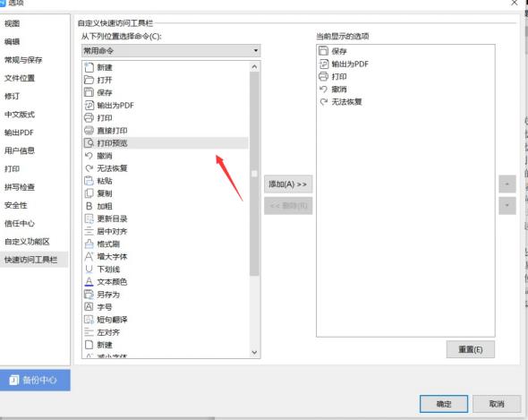Select the 文本颜色 font color icon
Image resolution: width=528 pixels, height=420 pixels.
pyautogui.click(x=89, y=282)
